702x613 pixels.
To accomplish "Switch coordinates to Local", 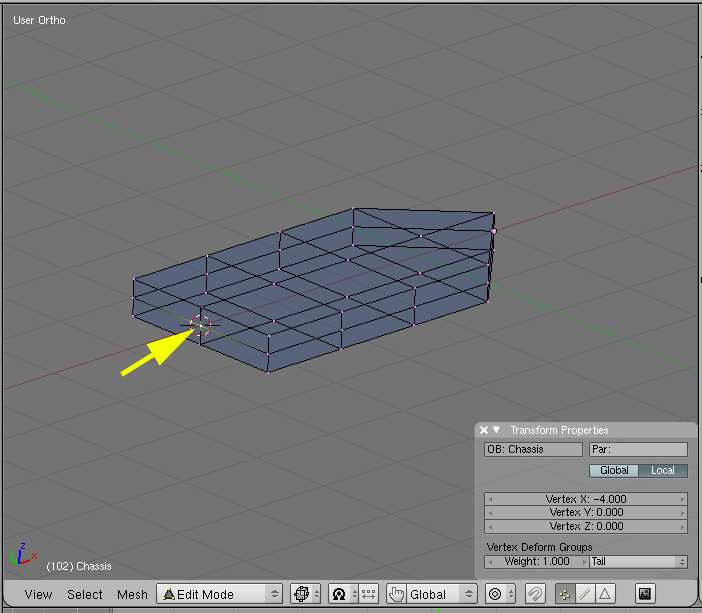I will point(663,470).
